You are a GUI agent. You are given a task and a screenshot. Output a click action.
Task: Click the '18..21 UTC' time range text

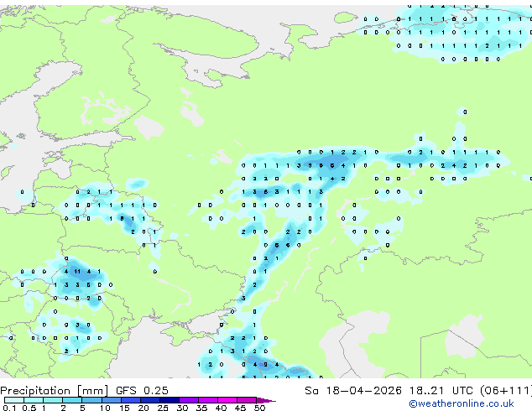[441, 391]
